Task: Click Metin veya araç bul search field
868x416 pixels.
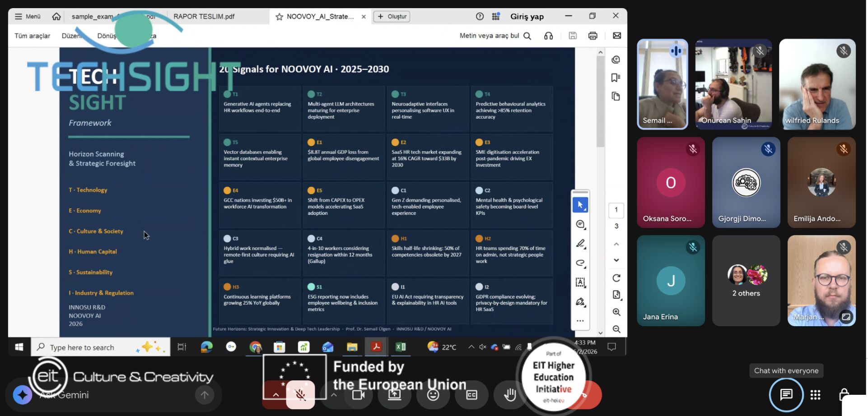Action: (x=495, y=36)
